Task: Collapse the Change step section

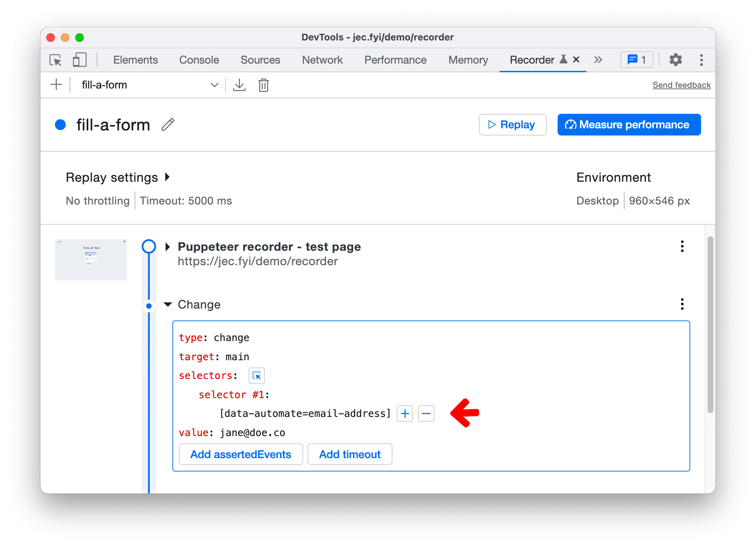Action: pyautogui.click(x=166, y=303)
